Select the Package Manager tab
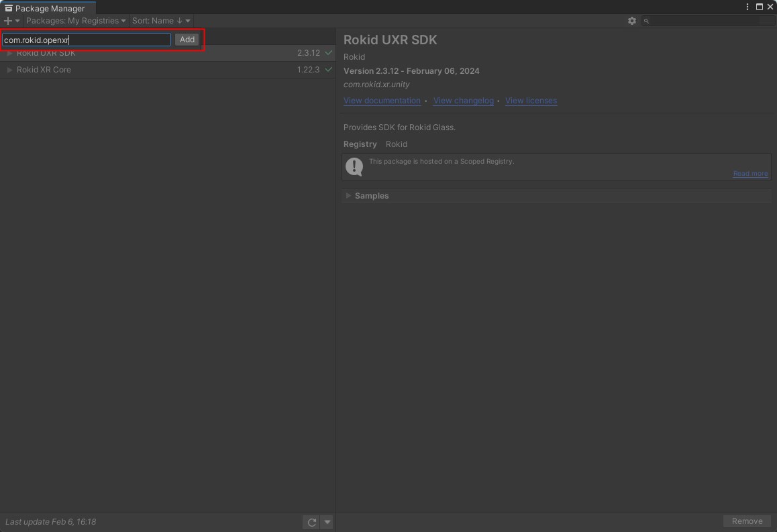Image resolution: width=777 pixels, height=532 pixels. point(48,8)
